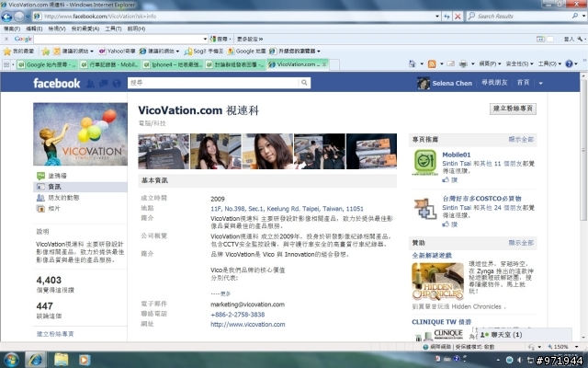Screen dimensions: 588x368
Task: Show hidden tray icons arrow
Action: 498,360
